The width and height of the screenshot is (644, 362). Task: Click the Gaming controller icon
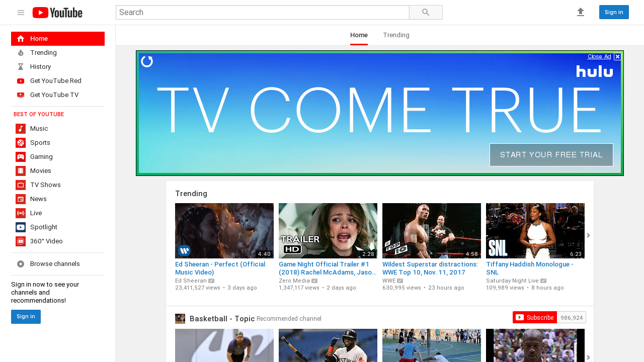[21, 157]
